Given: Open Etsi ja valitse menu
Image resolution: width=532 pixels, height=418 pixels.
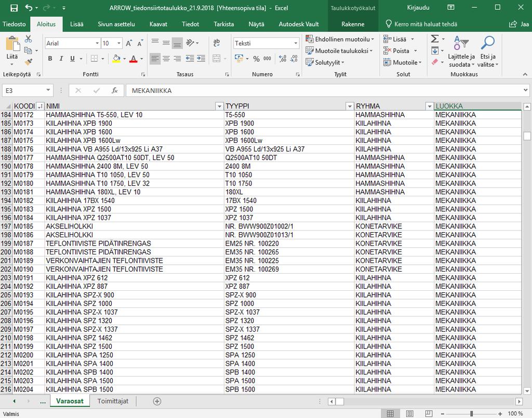Looking at the screenshot, I should (x=487, y=51).
